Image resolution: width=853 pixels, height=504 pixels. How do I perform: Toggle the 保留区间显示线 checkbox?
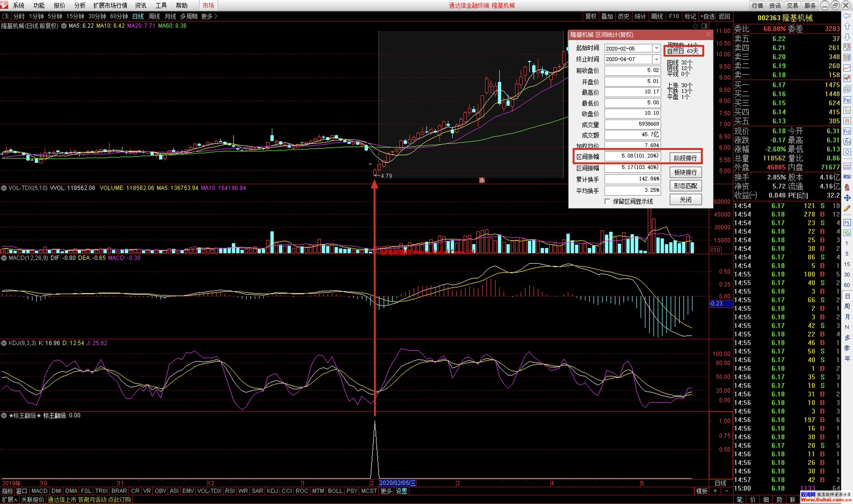click(607, 201)
